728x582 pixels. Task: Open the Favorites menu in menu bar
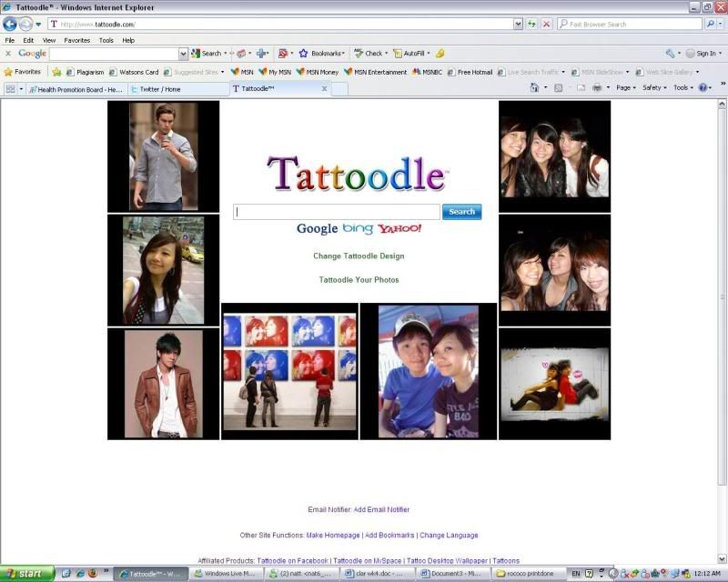click(x=77, y=40)
